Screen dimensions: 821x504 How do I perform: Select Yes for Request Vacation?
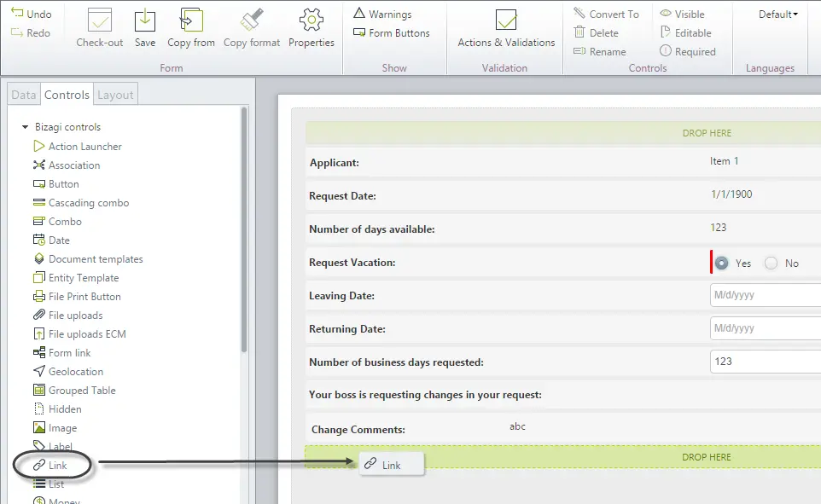(x=721, y=264)
